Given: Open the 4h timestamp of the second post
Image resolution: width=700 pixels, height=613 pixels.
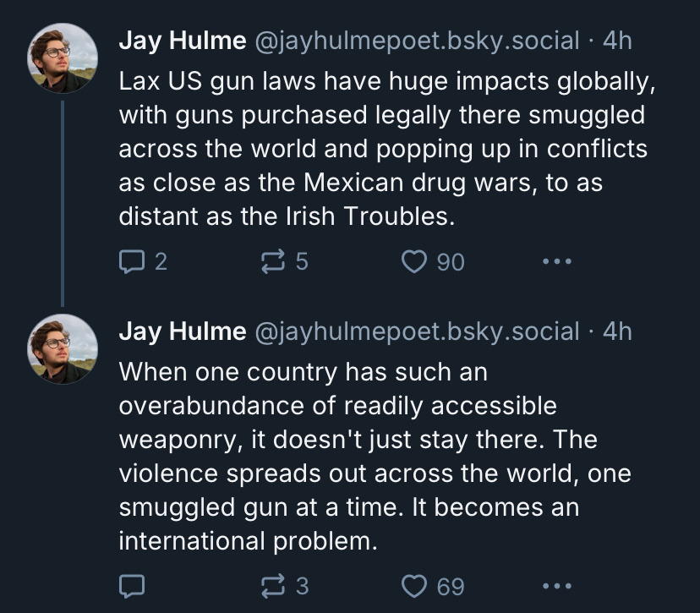Looking at the screenshot, I should tap(617, 331).
